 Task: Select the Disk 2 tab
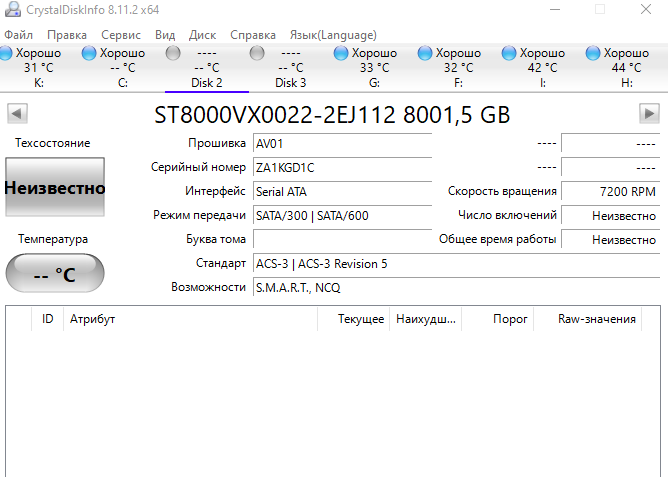207,67
